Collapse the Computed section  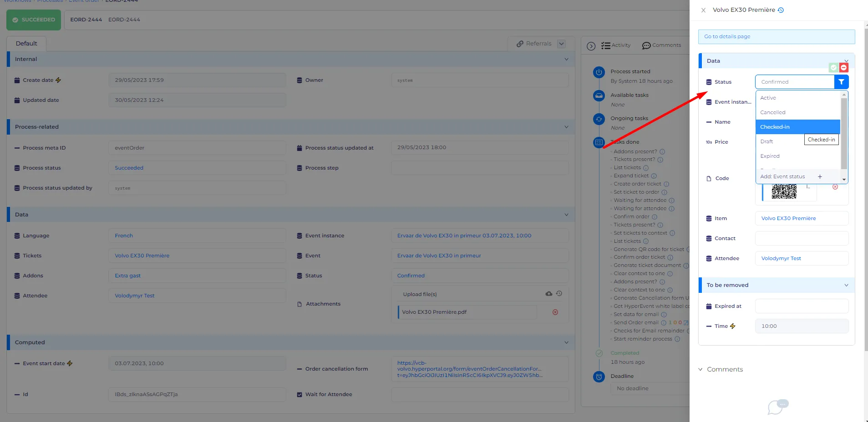[566, 342]
